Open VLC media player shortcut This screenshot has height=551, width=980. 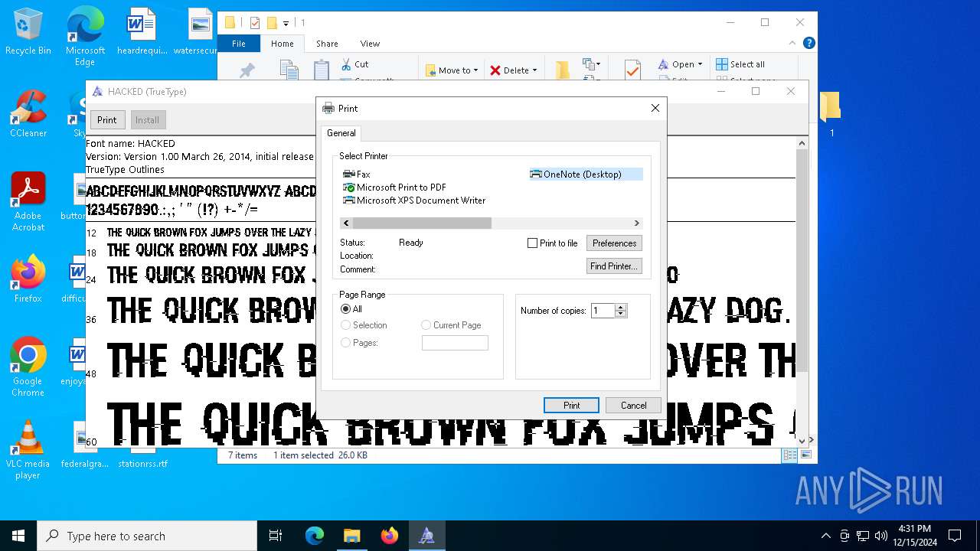(x=28, y=450)
